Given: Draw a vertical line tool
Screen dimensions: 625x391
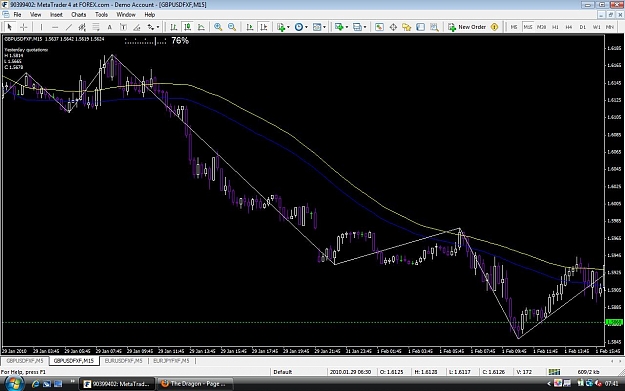Looking at the screenshot, I should pyautogui.click(x=41, y=27).
